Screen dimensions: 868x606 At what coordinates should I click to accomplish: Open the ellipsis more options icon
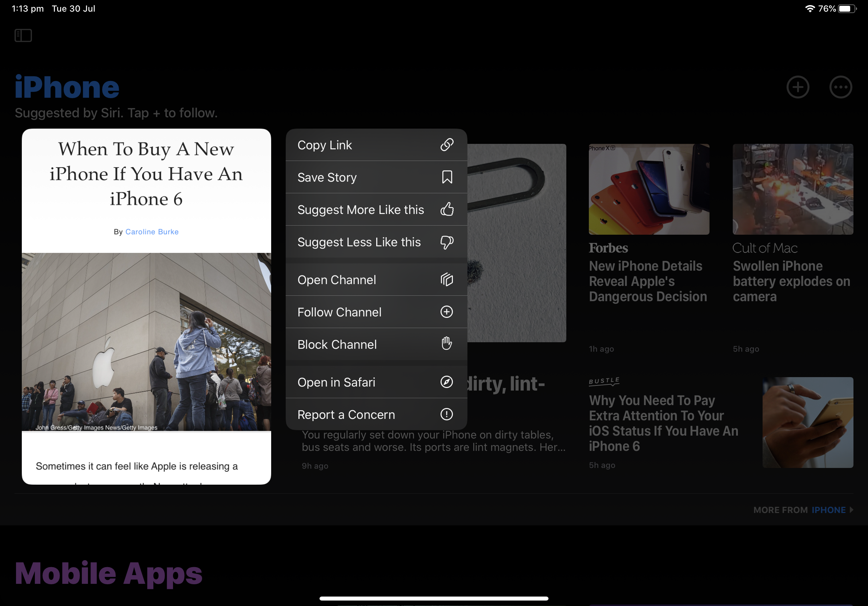point(840,87)
